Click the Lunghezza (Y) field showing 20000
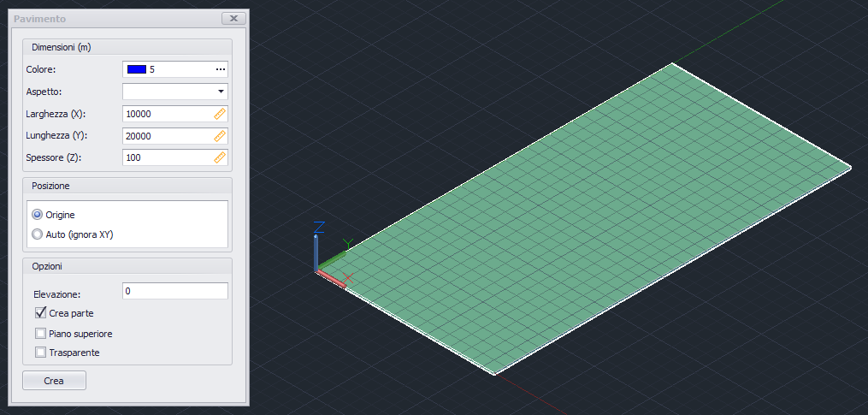The height and width of the screenshot is (415, 868). (167, 136)
